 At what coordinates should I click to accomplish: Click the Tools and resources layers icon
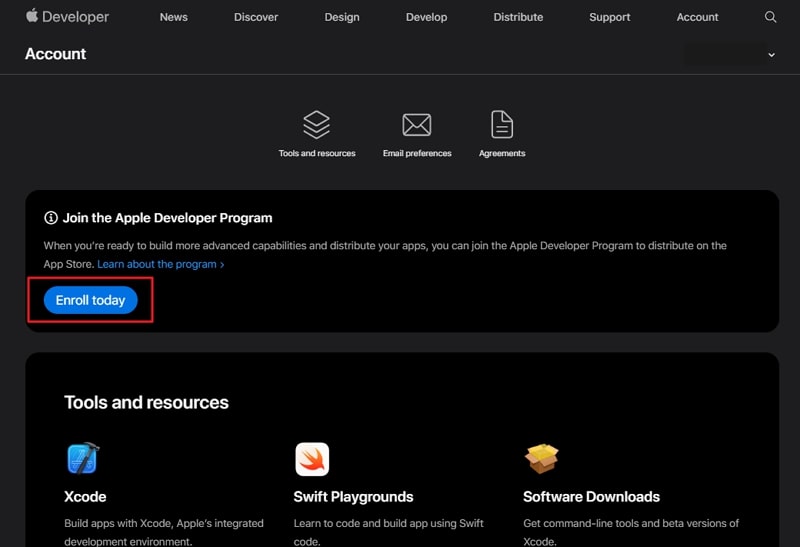pos(316,125)
